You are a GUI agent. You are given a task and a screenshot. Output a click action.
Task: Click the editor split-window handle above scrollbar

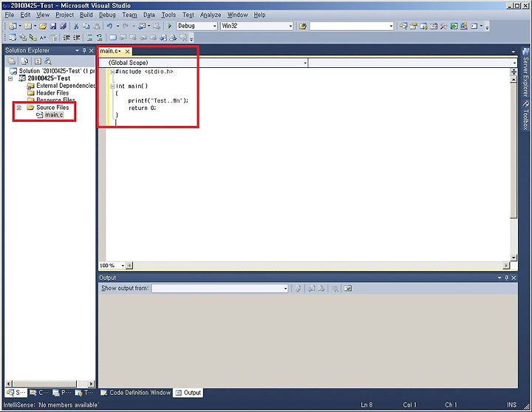(514, 72)
